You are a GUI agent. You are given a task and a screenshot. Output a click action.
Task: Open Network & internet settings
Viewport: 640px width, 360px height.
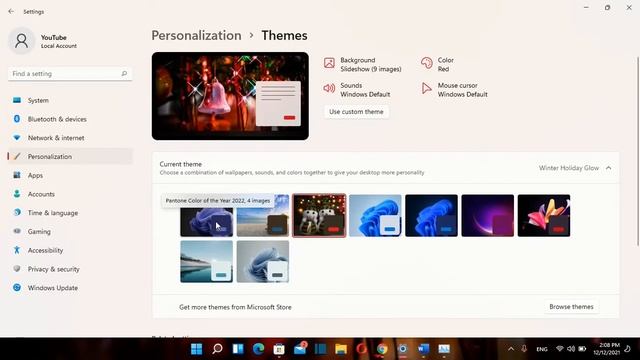pyautogui.click(x=70, y=138)
